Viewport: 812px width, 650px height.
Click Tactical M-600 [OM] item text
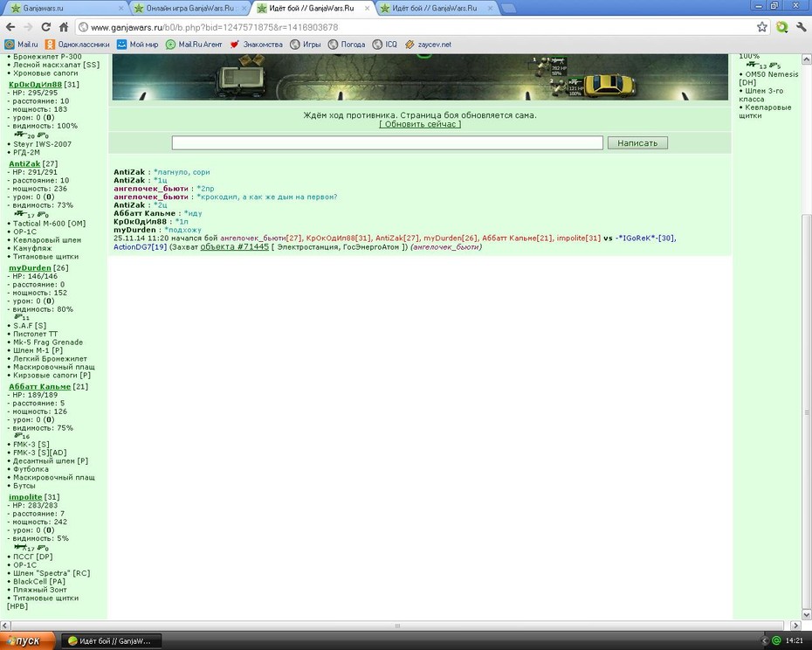click(x=50, y=224)
